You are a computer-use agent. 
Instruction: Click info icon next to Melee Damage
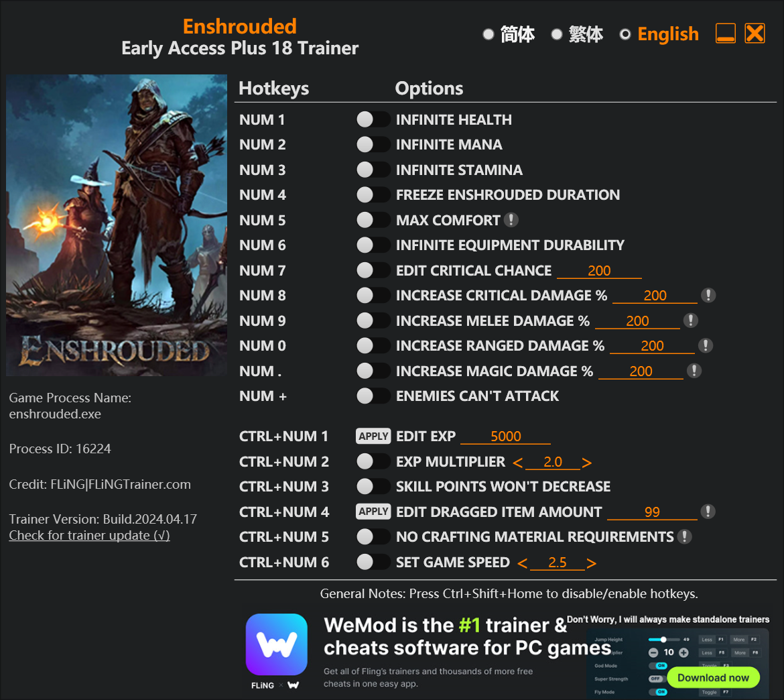click(690, 320)
